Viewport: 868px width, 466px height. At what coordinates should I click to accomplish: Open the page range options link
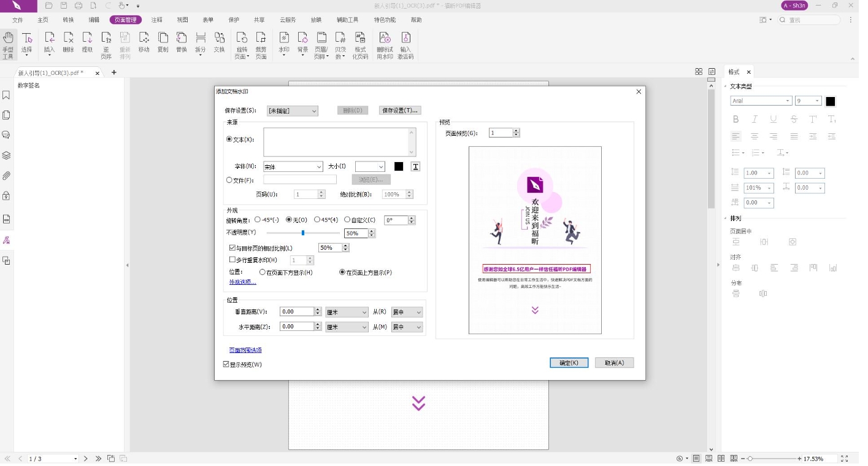(245, 350)
